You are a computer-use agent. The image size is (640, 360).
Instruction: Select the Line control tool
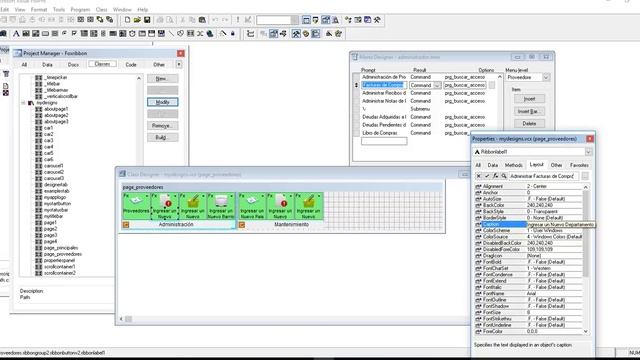(x=171, y=33)
